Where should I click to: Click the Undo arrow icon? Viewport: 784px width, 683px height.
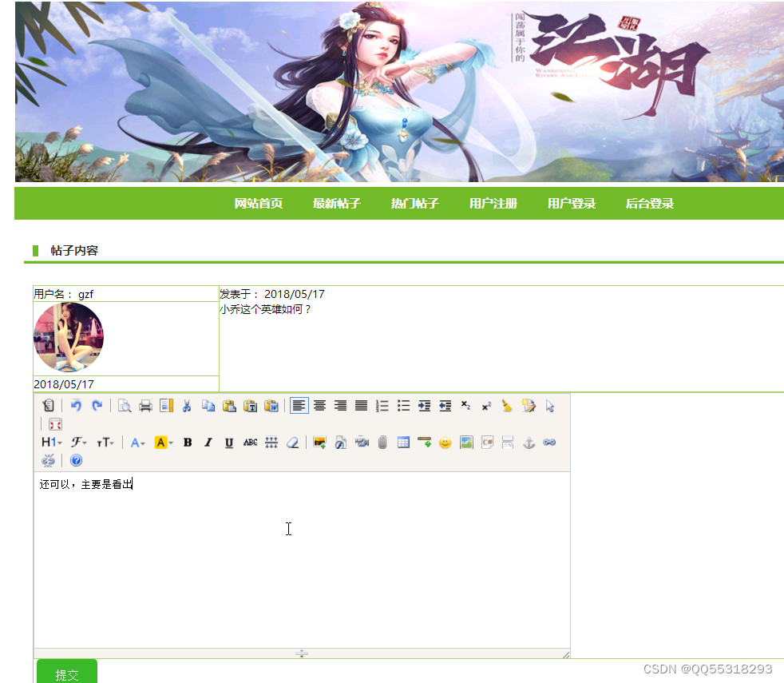click(75, 406)
